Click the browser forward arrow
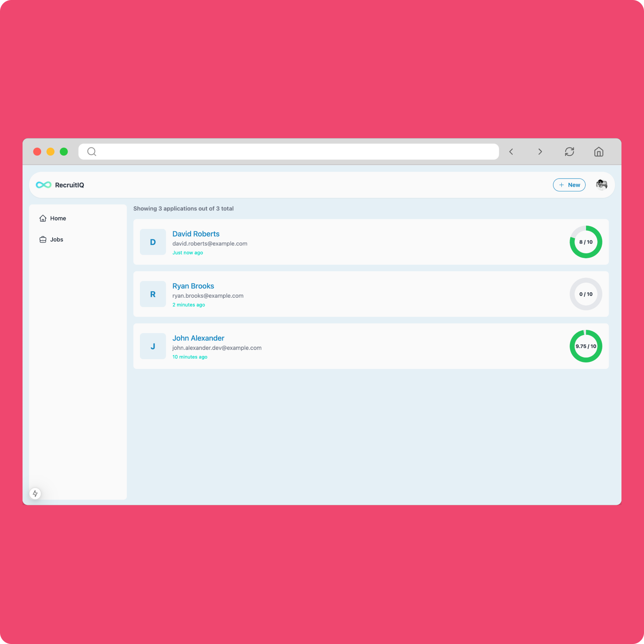Viewport: 644px width, 644px height. 540,152
